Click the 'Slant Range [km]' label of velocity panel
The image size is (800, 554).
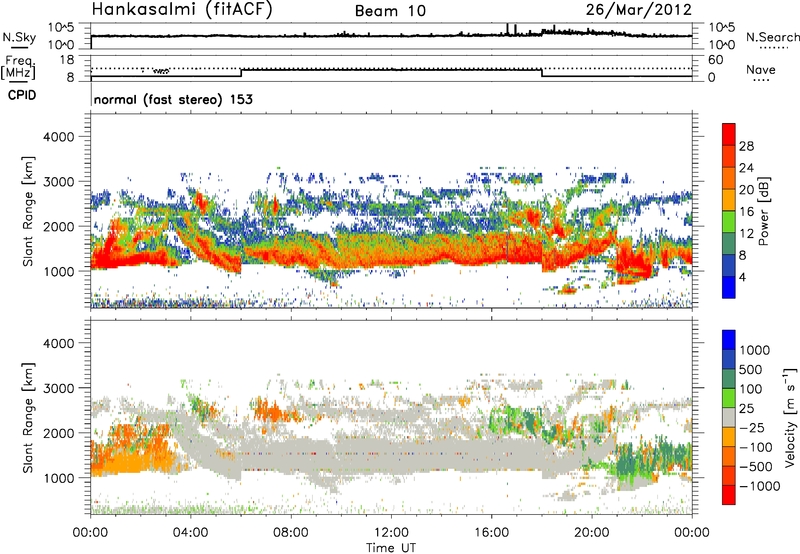click(28, 417)
